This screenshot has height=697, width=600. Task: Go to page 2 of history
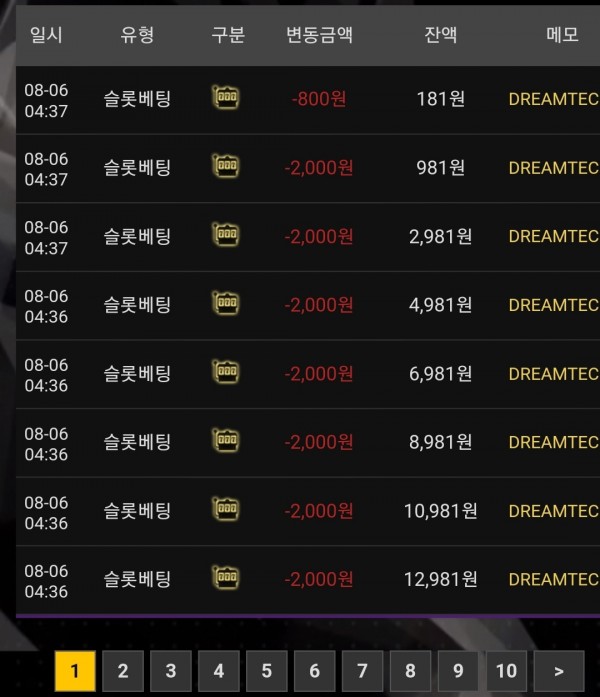[123, 671]
